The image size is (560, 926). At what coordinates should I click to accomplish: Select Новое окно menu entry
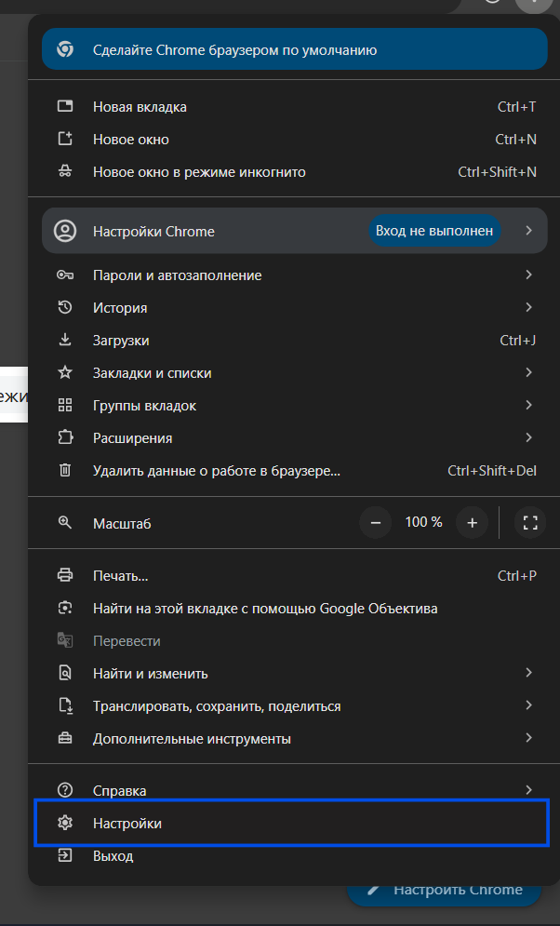pos(131,140)
